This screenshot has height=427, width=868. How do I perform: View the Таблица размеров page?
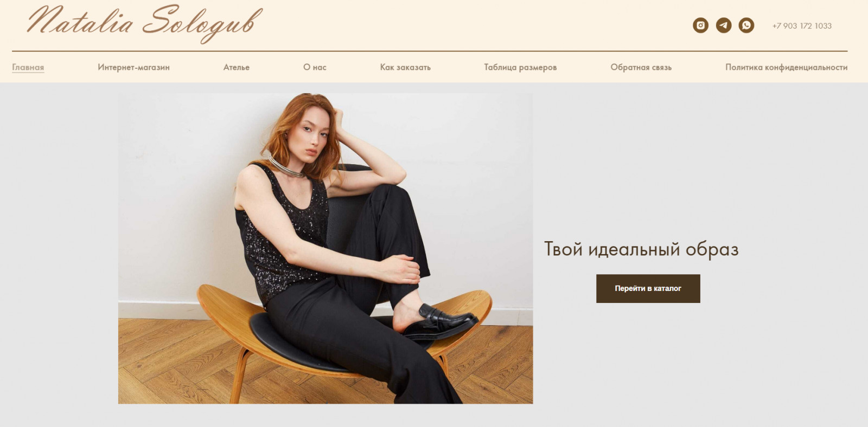coord(520,67)
